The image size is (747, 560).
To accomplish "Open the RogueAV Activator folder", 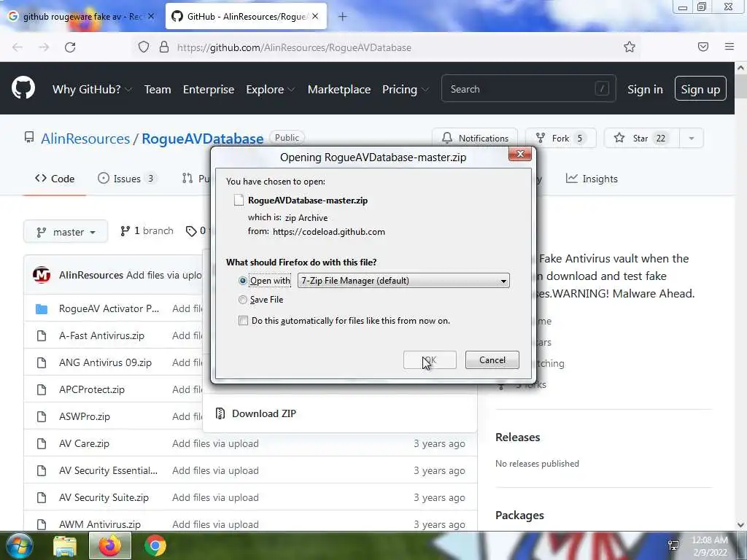I will point(109,308).
